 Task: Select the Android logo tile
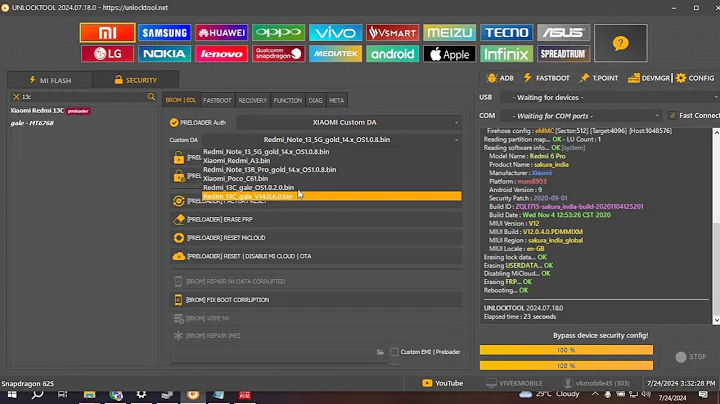(x=392, y=54)
